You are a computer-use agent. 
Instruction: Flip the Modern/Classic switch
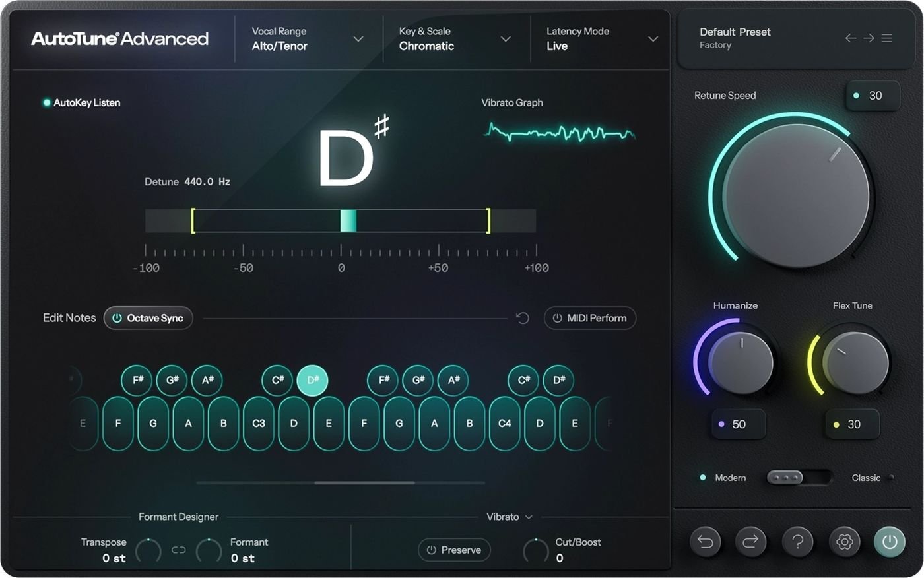(799, 477)
